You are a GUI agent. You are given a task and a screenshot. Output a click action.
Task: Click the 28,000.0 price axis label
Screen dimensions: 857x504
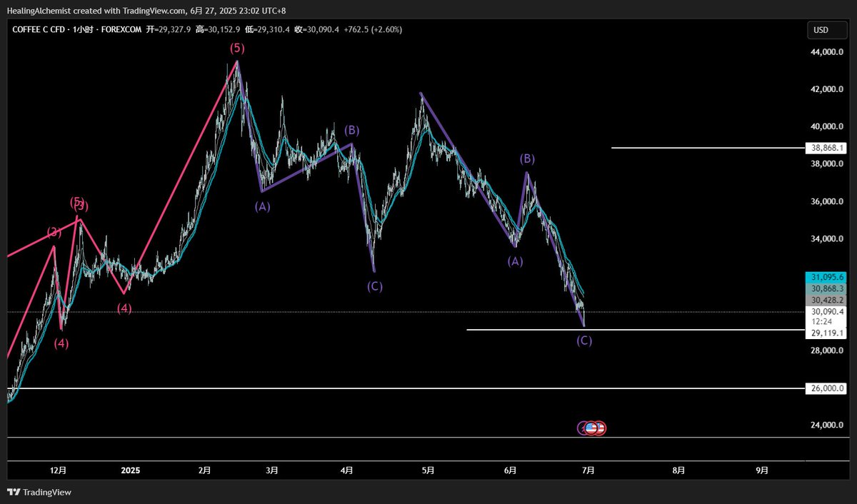point(827,351)
